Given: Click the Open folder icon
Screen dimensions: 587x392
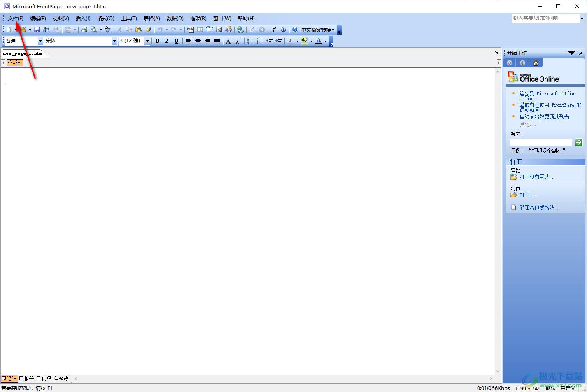Looking at the screenshot, I should (23, 30).
